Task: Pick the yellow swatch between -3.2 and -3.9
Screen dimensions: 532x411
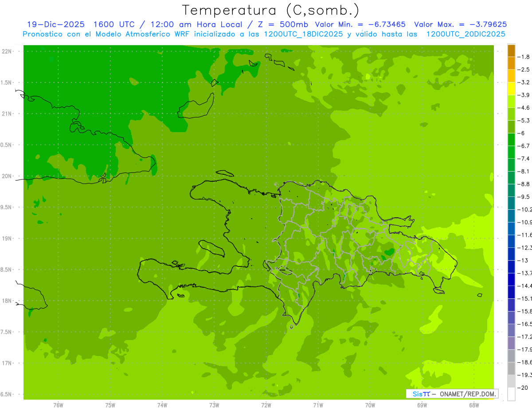Action: (511, 89)
